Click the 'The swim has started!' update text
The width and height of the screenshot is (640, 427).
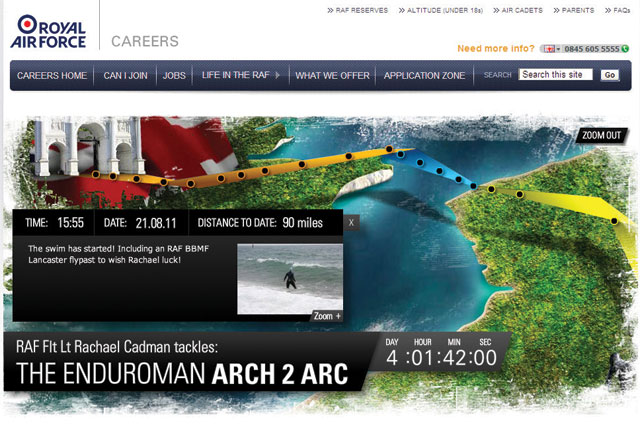click(x=118, y=254)
